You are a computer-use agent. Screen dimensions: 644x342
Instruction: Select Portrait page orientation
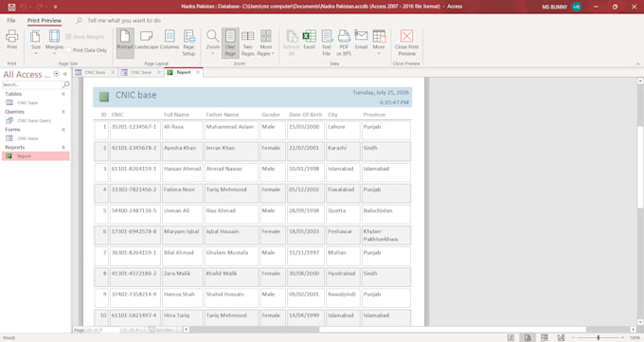pos(125,43)
